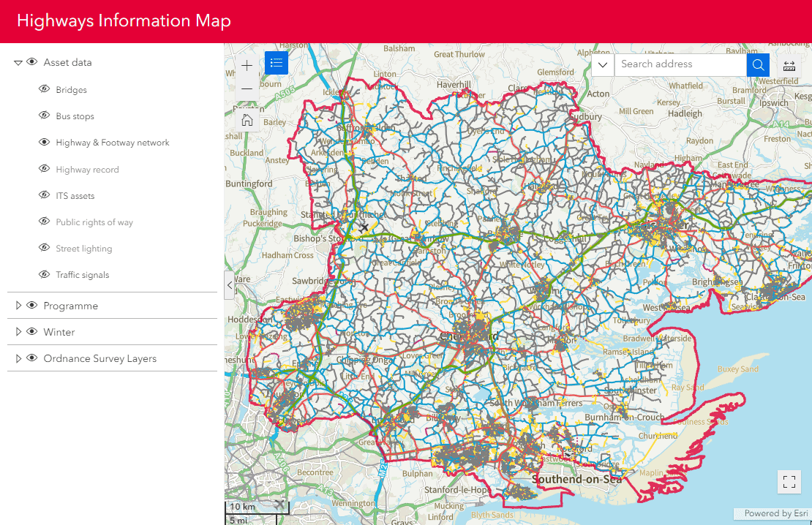The image size is (812, 525).
Task: Collapse the left side panel
Action: pyautogui.click(x=230, y=285)
